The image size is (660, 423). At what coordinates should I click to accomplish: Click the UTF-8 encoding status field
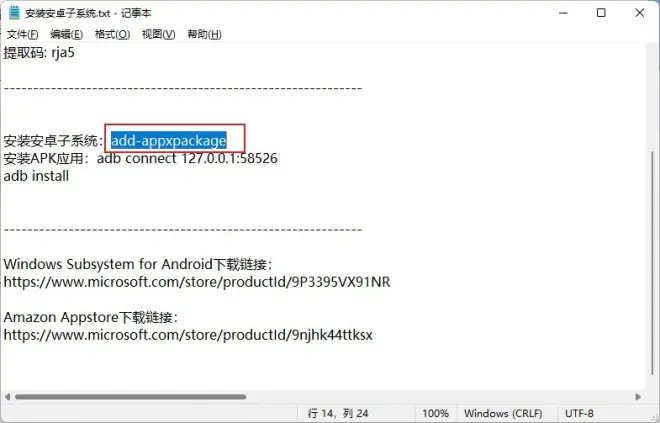(x=579, y=413)
